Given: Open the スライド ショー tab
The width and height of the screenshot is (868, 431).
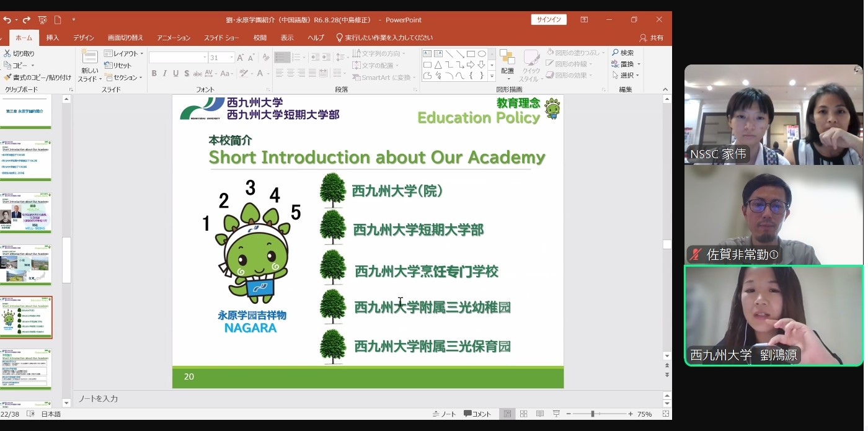Looking at the screenshot, I should [221, 38].
